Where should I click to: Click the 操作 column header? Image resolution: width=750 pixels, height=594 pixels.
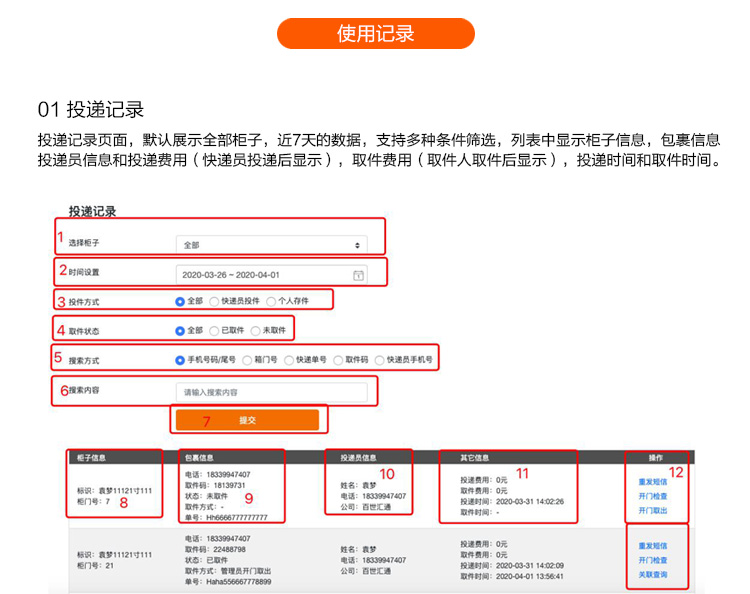click(x=656, y=458)
